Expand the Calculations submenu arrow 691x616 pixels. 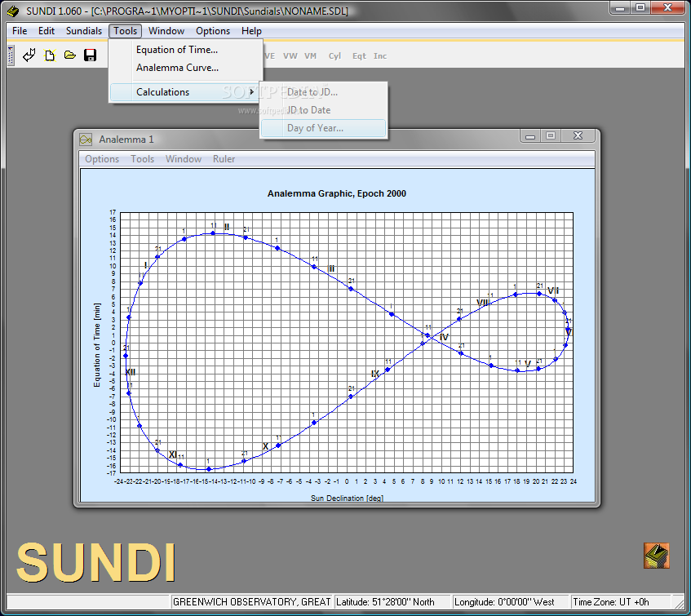tap(251, 91)
